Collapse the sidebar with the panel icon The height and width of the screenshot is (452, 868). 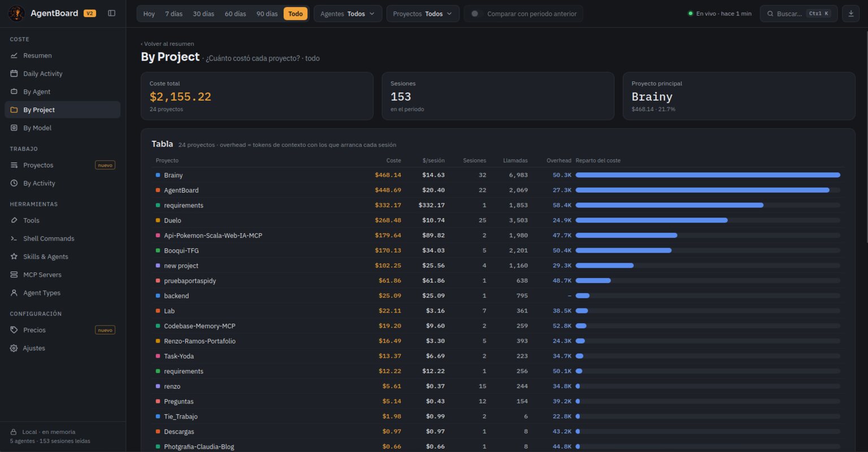[x=111, y=13]
